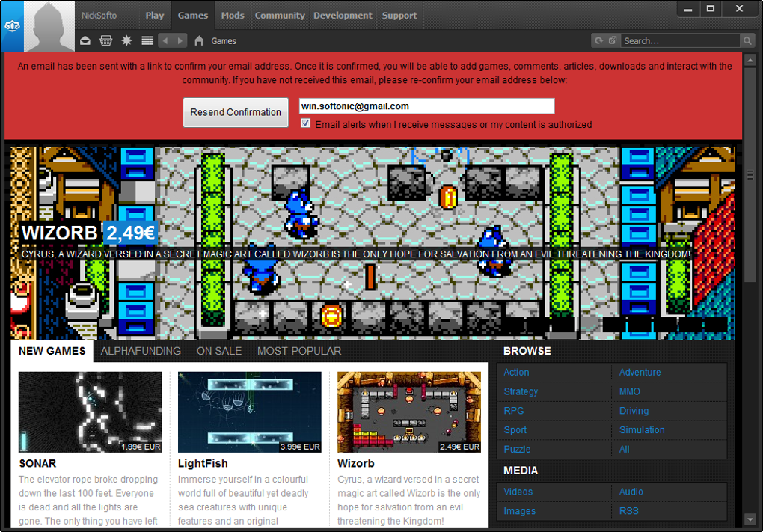Open the Play tab
Image resolution: width=763 pixels, height=532 pixels.
155,16
